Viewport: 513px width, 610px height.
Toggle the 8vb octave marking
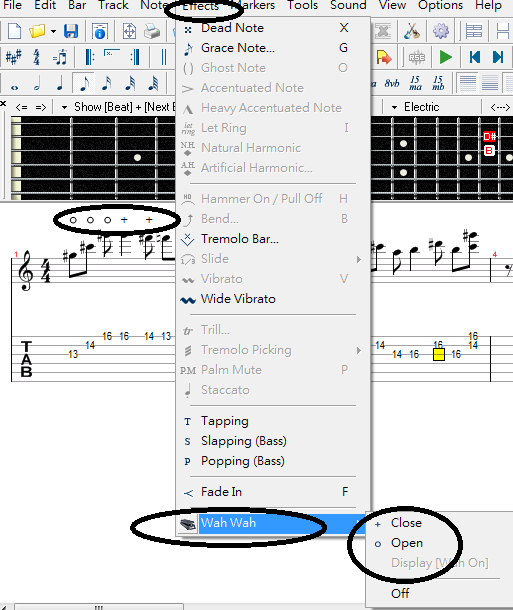coord(392,84)
